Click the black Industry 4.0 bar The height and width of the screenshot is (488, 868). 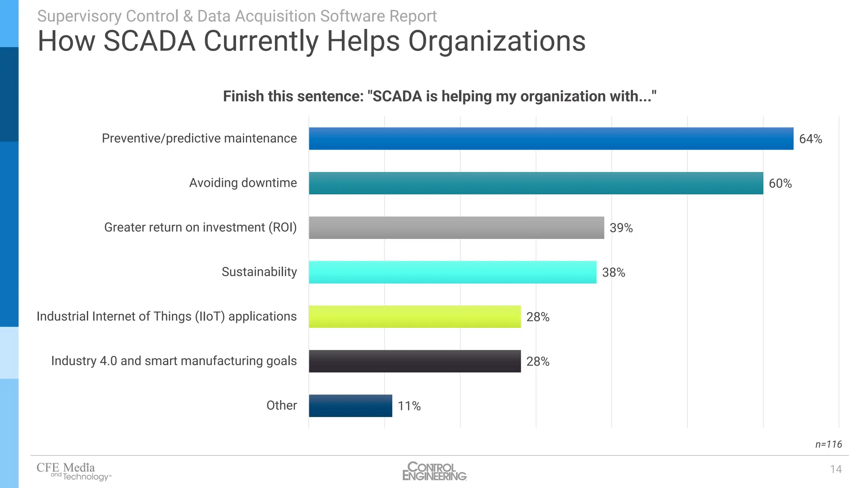click(x=415, y=361)
